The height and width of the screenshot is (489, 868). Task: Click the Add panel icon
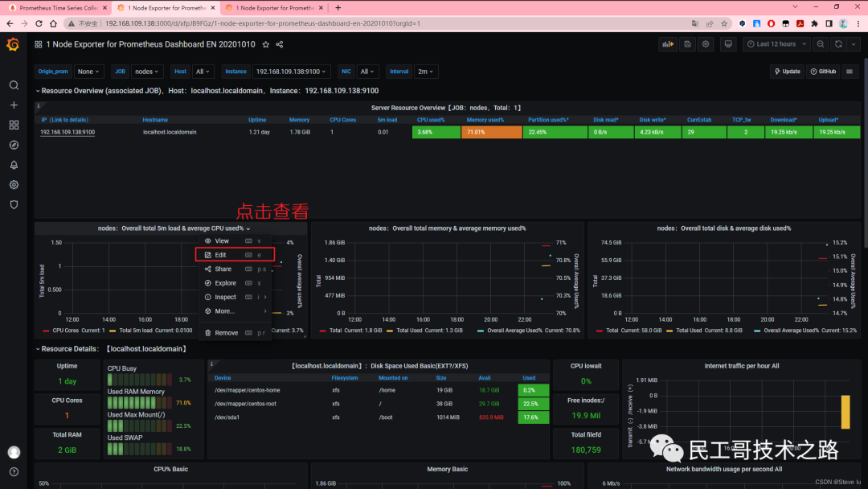[668, 44]
